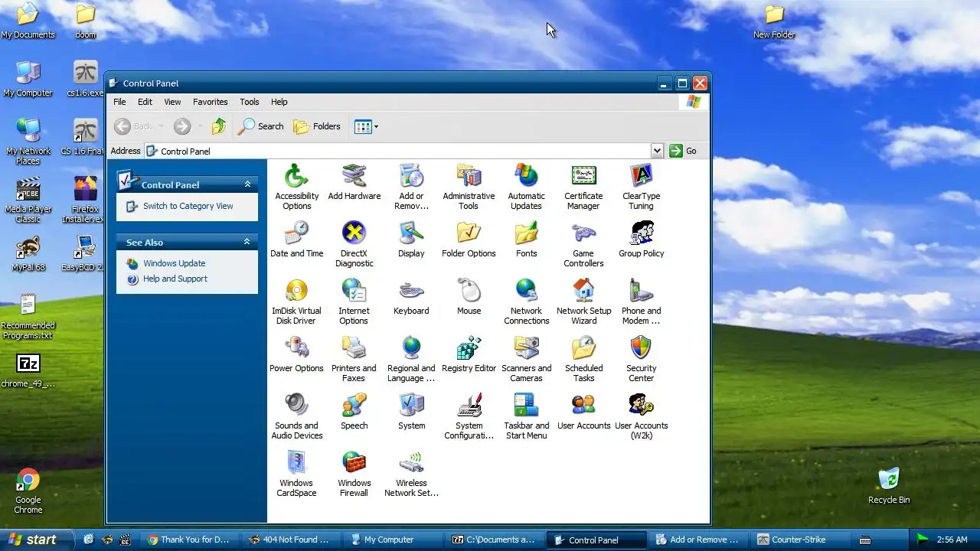980x551 pixels.
Task: Open the Windows Update link
Action: coord(174,263)
